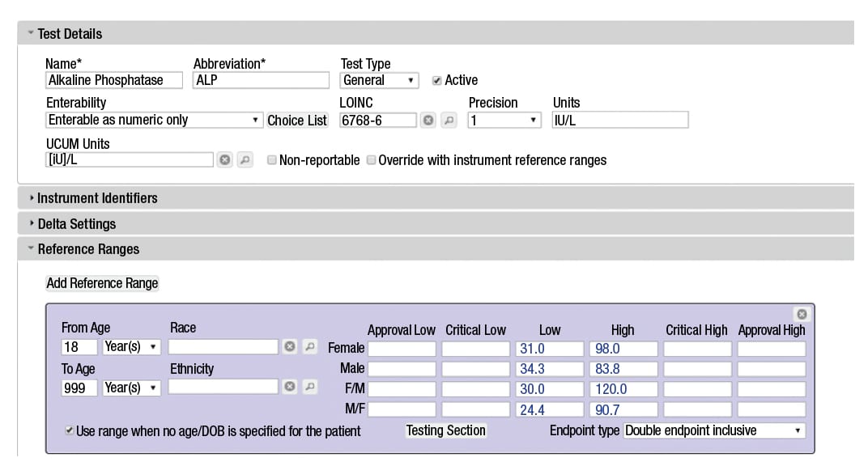The width and height of the screenshot is (868, 466).
Task: Change the Endpoint type selection
Action: 714,431
